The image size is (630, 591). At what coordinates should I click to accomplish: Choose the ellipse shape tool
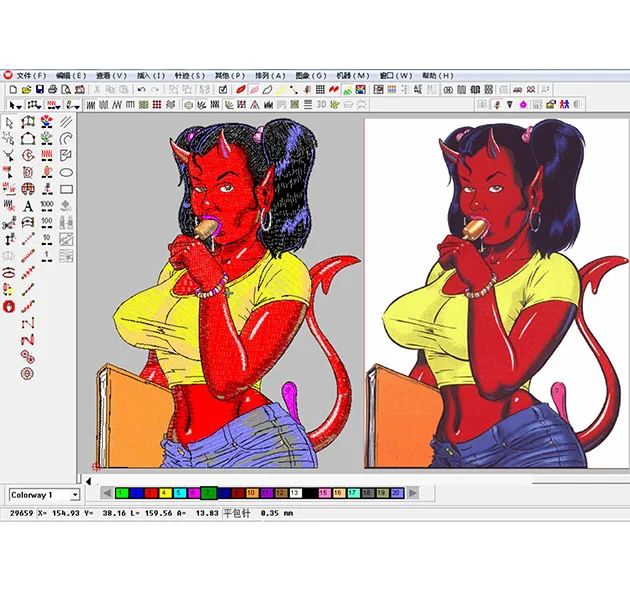66,173
